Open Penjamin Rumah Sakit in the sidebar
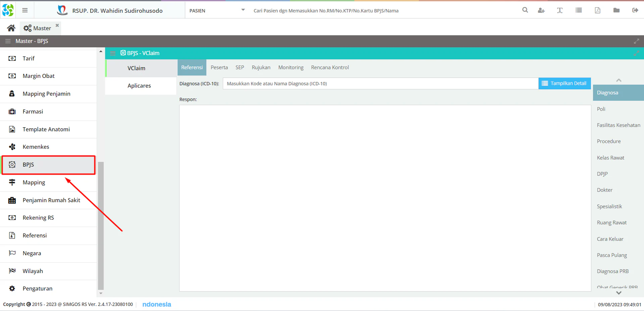The image size is (644, 311). pos(48,200)
